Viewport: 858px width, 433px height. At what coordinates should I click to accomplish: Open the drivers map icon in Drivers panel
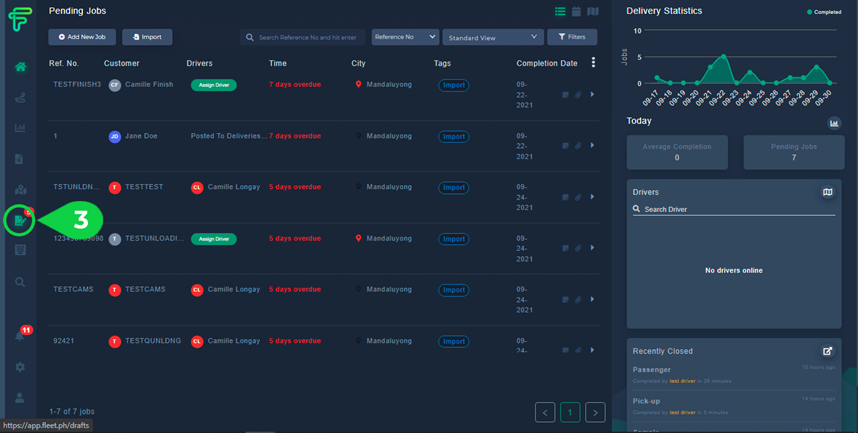pyautogui.click(x=827, y=192)
